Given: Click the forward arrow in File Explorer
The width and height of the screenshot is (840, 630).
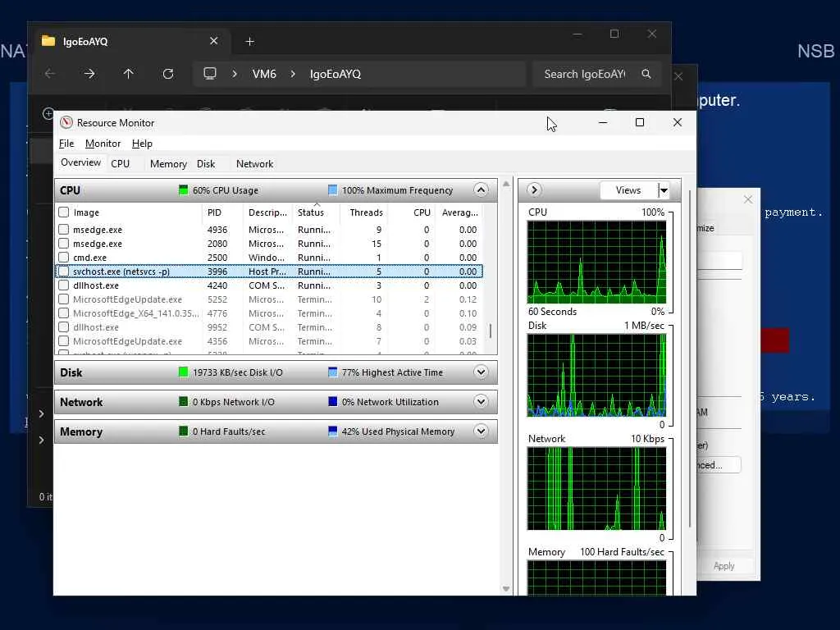Looking at the screenshot, I should 89,74.
